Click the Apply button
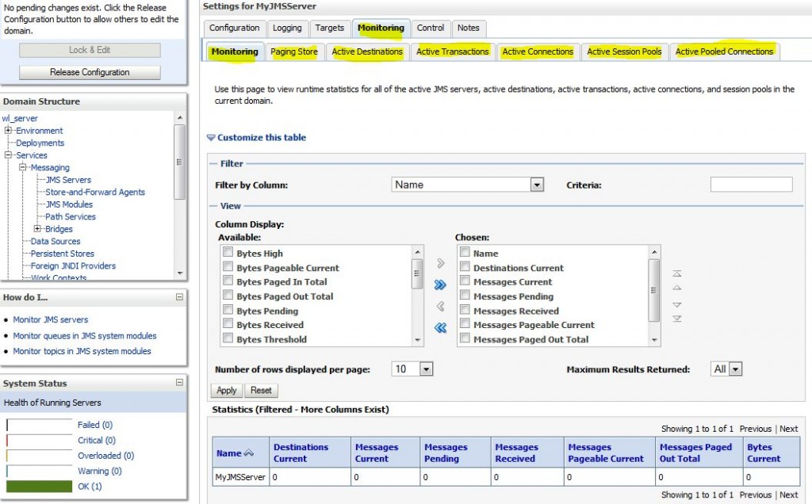This screenshot has width=812, height=504. [x=226, y=390]
